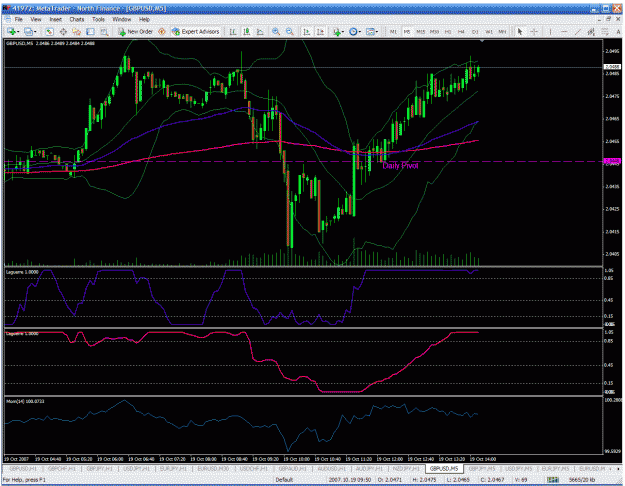The height and width of the screenshot is (486, 625).
Task: Switch chart to Bar Chart mode
Action: (233, 31)
